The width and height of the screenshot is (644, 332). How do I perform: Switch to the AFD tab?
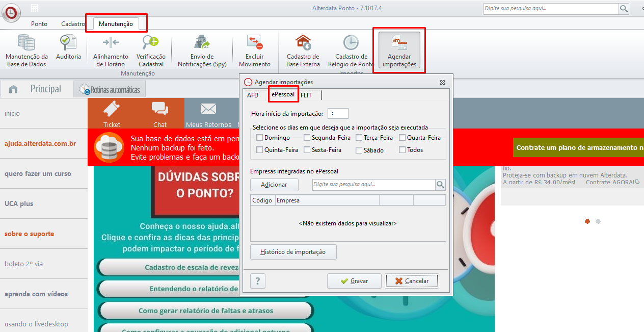pyautogui.click(x=253, y=95)
